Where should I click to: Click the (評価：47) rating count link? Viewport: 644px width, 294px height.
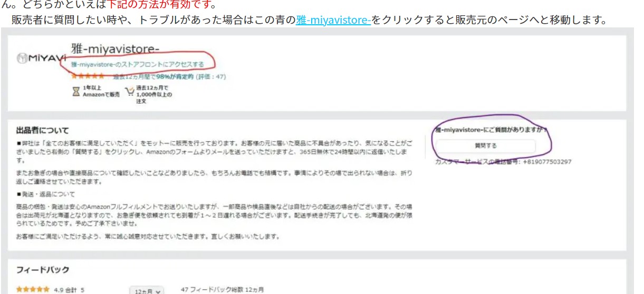tap(211, 76)
